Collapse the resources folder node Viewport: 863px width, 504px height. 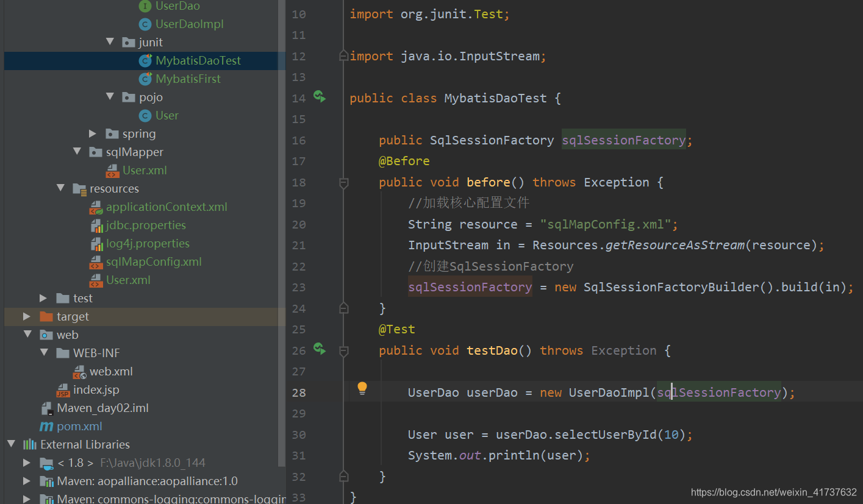click(60, 188)
